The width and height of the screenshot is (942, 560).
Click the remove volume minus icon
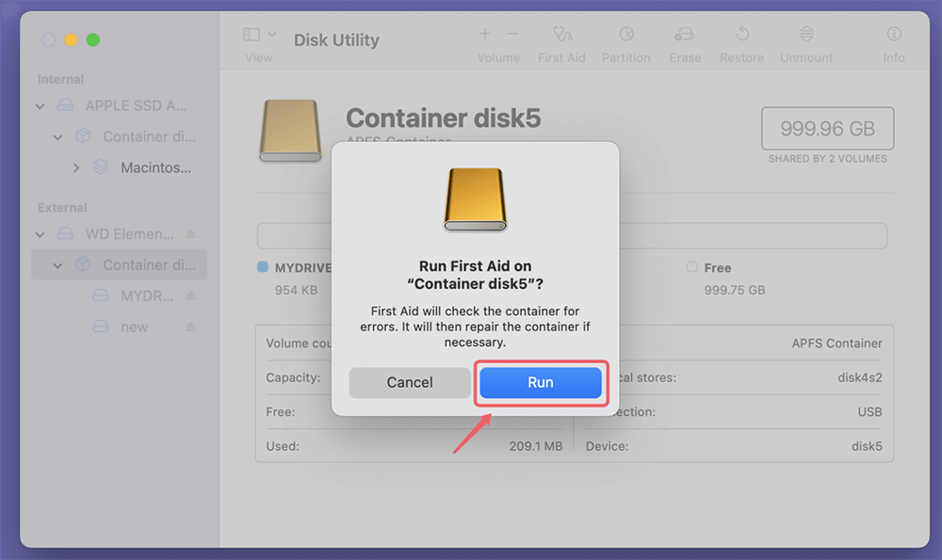512,34
